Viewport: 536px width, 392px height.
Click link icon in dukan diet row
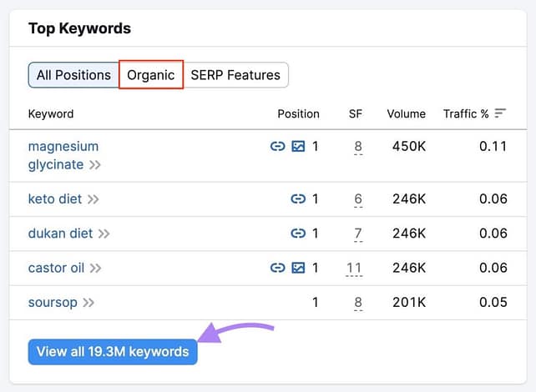(298, 234)
